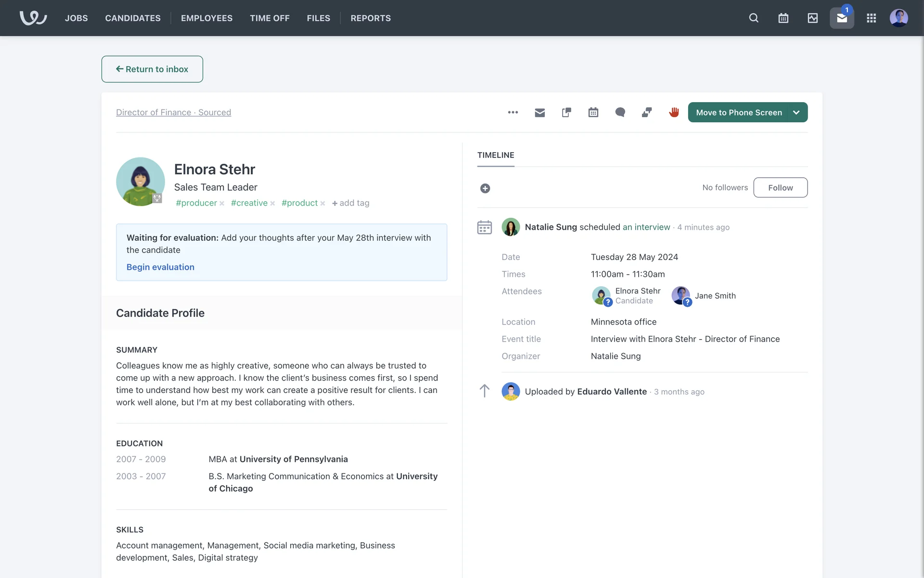The image size is (924, 578).
Task: Open the more options ellipsis menu
Action: (513, 113)
